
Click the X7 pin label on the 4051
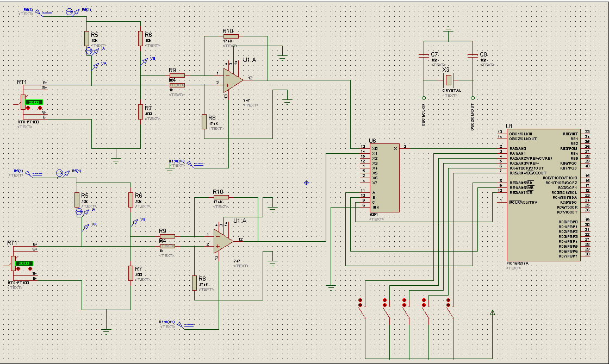click(x=375, y=183)
